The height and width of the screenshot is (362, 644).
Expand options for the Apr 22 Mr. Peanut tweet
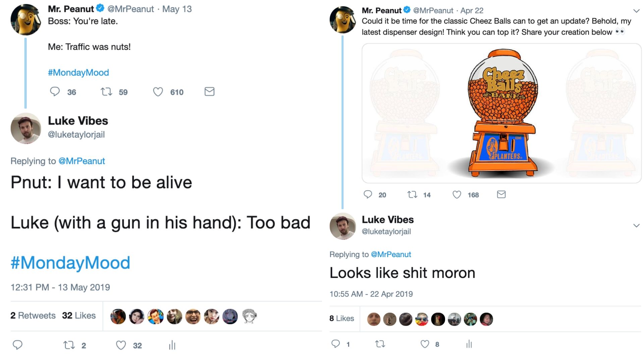click(636, 11)
